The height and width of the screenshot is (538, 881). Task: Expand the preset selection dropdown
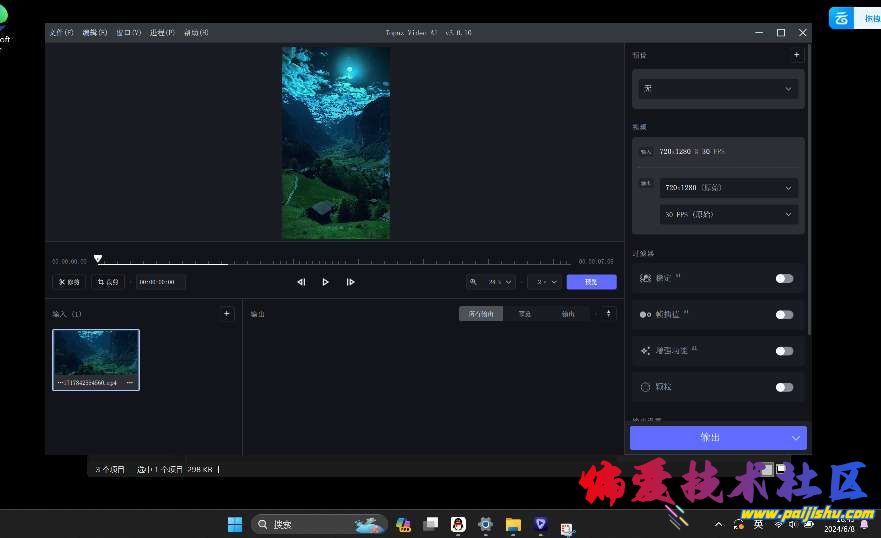point(717,89)
